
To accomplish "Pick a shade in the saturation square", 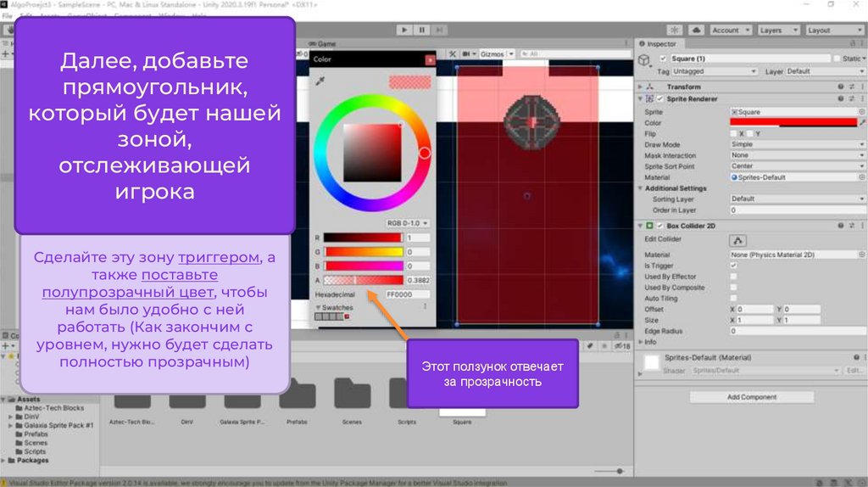I will 372,153.
